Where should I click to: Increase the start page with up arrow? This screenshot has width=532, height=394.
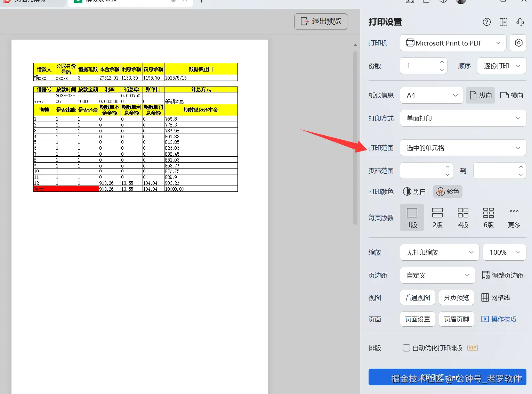click(x=448, y=167)
